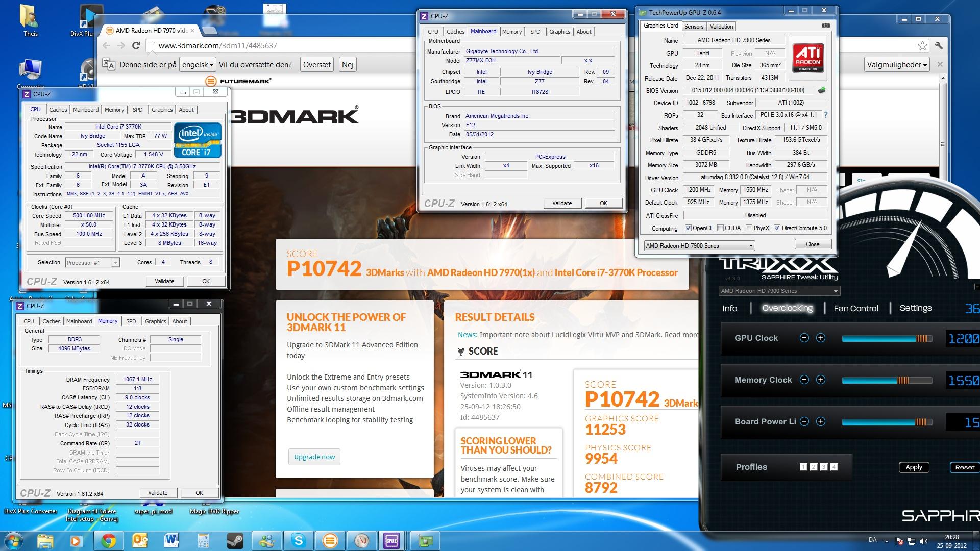Click the Oversæt translate button
The width and height of the screenshot is (980, 551).
(317, 65)
